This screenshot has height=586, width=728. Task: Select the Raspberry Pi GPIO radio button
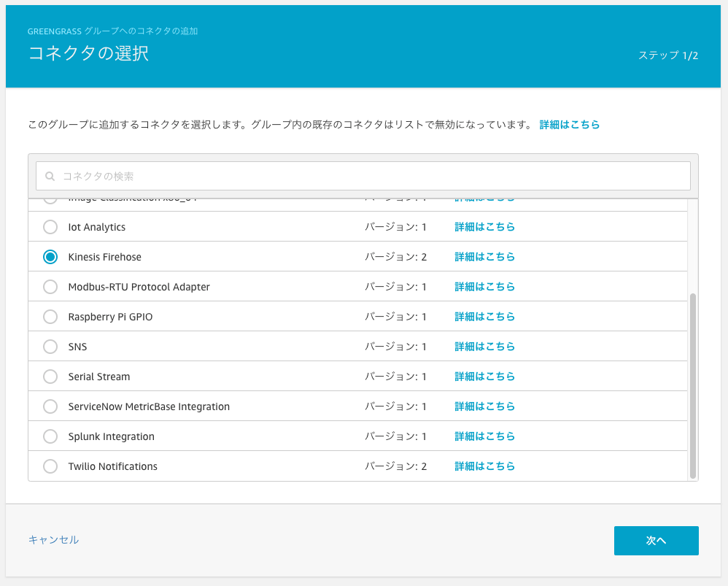(50, 317)
